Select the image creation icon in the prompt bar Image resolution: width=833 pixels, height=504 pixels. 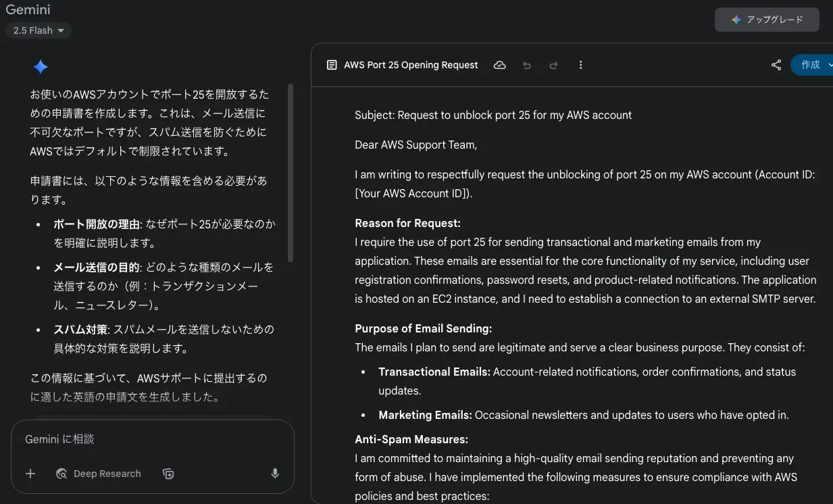168,474
